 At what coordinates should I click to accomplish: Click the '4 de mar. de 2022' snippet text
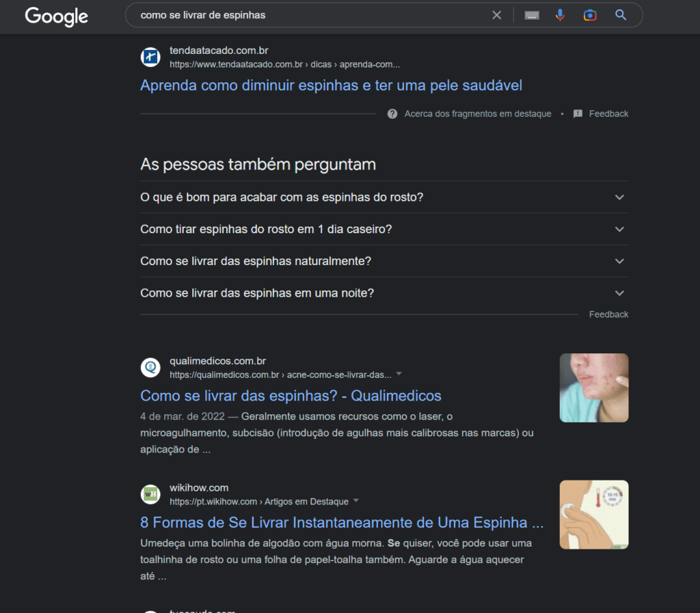point(182,416)
